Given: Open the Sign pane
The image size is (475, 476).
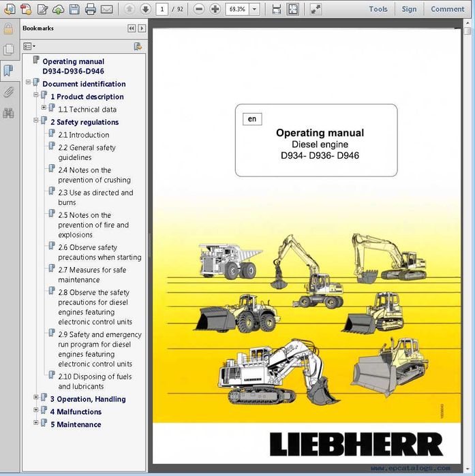Looking at the screenshot, I should coord(409,9).
